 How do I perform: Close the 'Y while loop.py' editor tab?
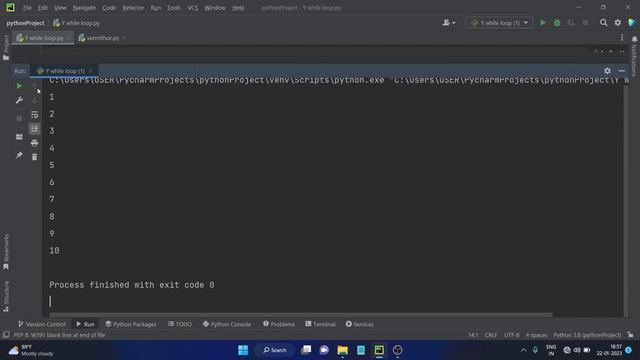click(69, 38)
